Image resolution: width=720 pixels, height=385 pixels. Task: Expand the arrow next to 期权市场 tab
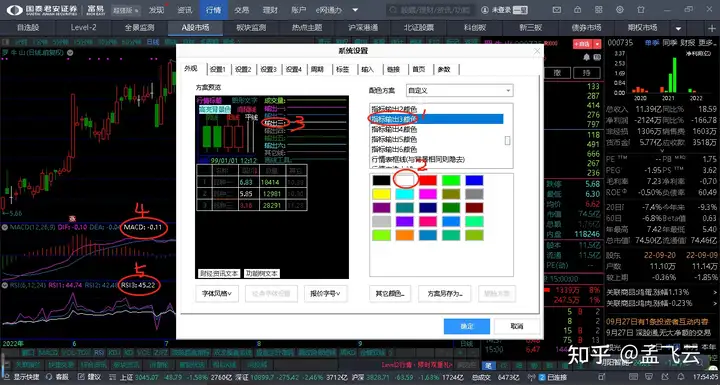[678, 28]
